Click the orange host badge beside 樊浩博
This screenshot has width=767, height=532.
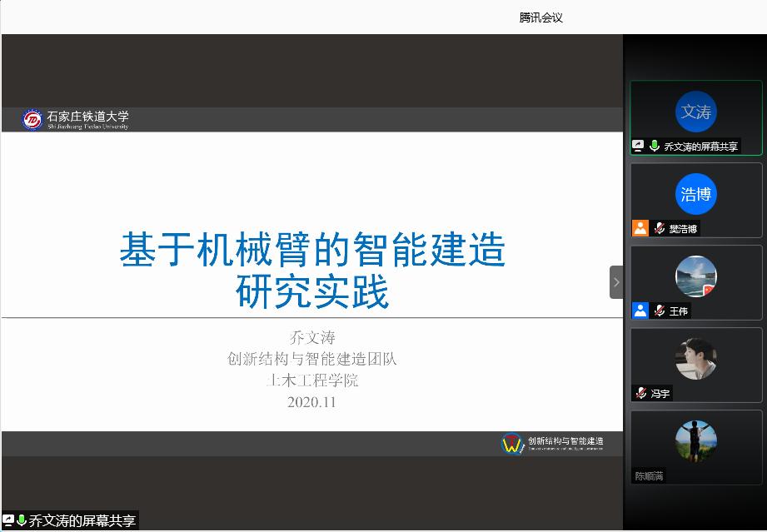tap(640, 228)
